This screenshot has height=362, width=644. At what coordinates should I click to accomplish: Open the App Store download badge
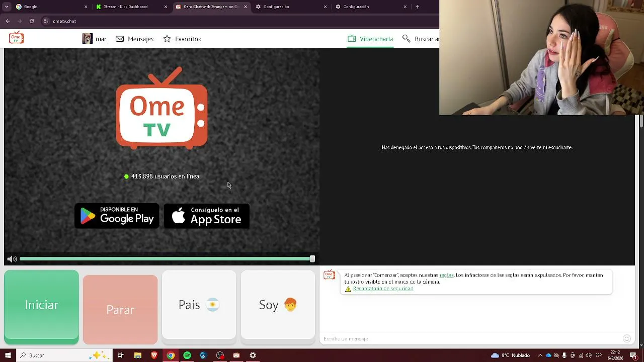[x=207, y=216]
